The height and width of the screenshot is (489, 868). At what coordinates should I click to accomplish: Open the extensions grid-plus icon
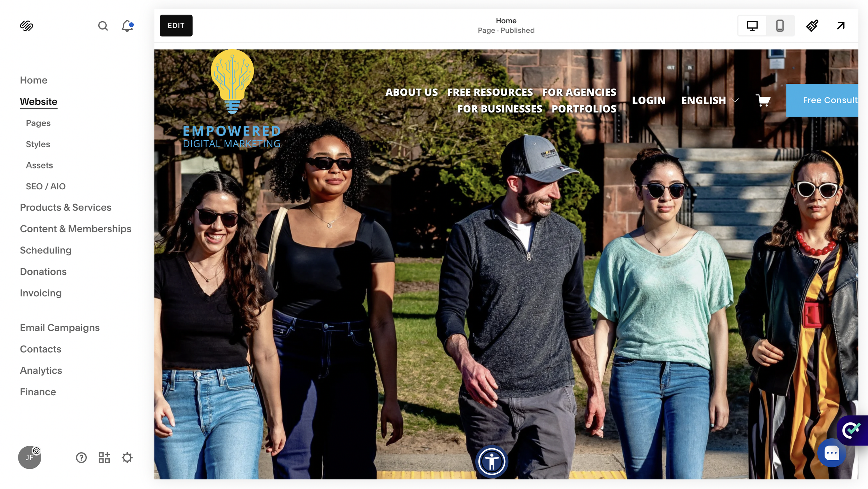tap(104, 458)
